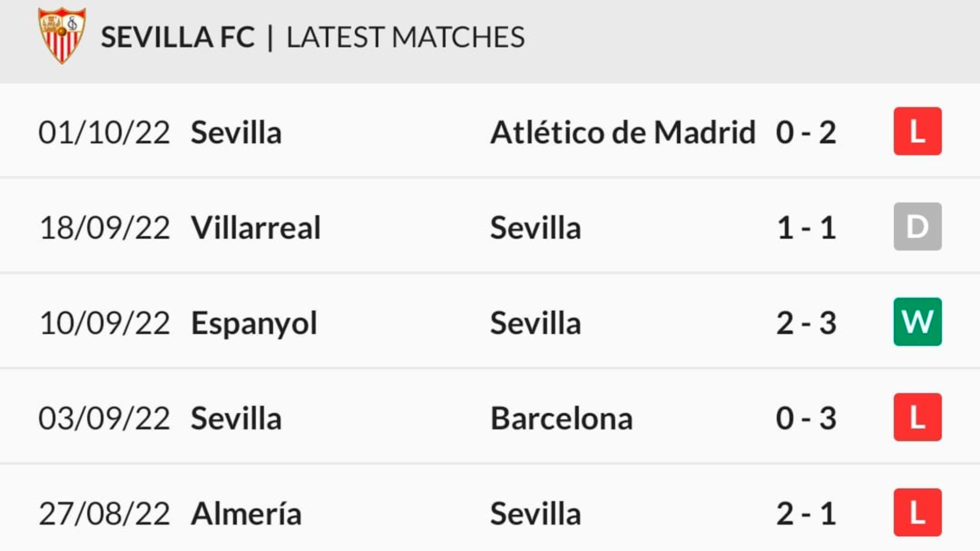
Task: Click the red L badge for Atlético match
Action: [x=917, y=131]
